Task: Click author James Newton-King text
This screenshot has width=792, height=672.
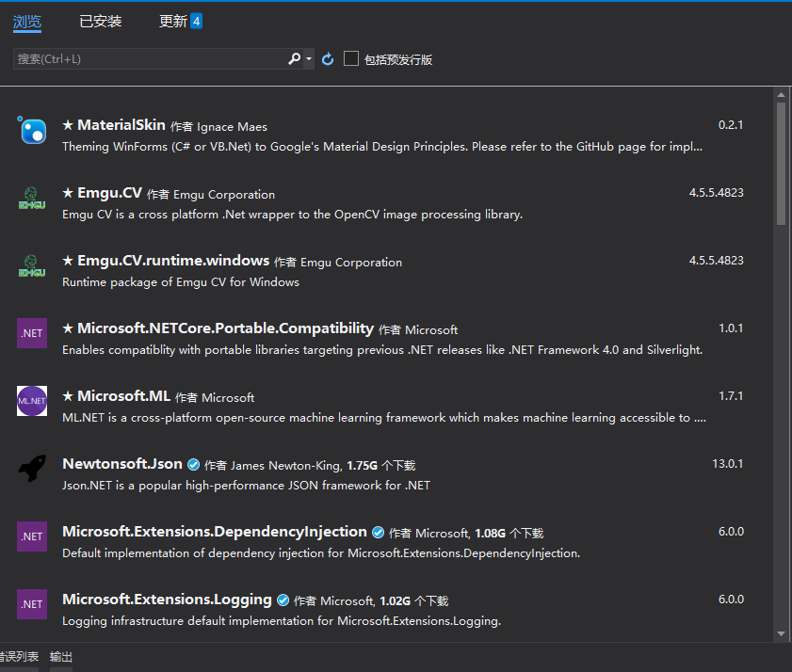Action: click(x=286, y=466)
